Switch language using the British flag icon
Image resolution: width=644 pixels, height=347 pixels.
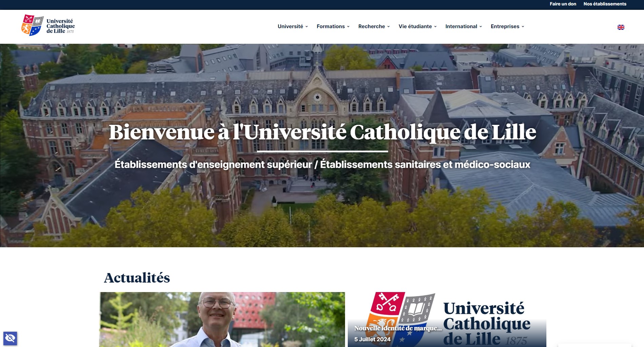621,27
